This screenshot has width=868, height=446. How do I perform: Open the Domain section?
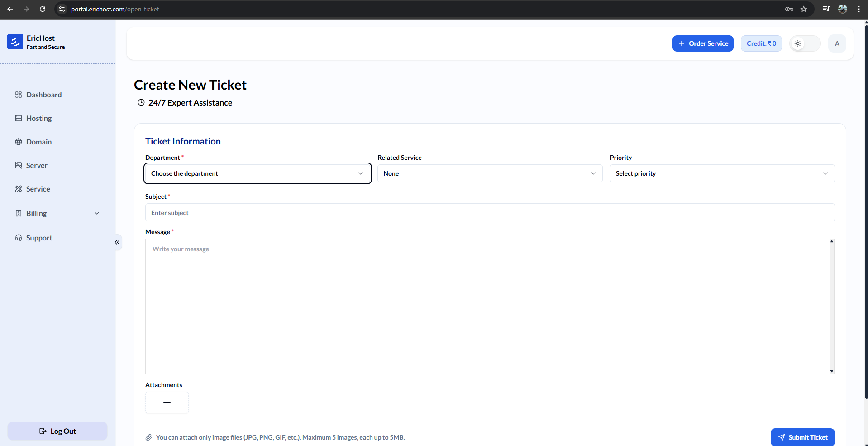click(39, 142)
